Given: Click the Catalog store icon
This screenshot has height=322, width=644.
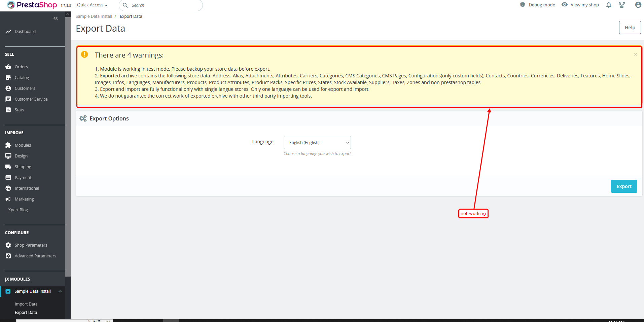Looking at the screenshot, I should [8, 78].
